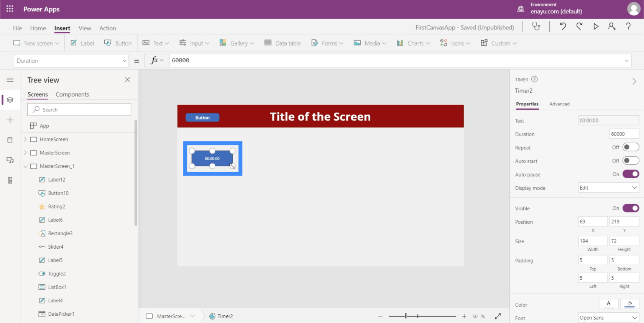Viewport: 644px width, 323px height.
Task: Switch to the Components tab
Action: [72, 94]
